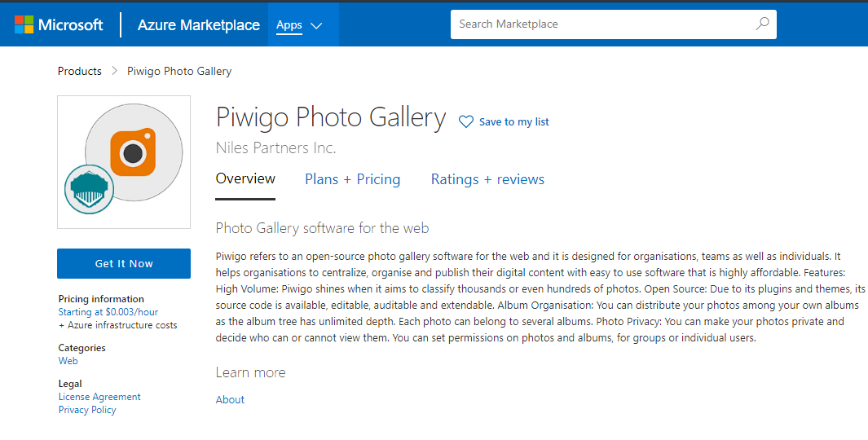Select Piwigo Photo Gallery breadcrumb item
Viewport: 868px width, 440px height.
[x=179, y=71]
